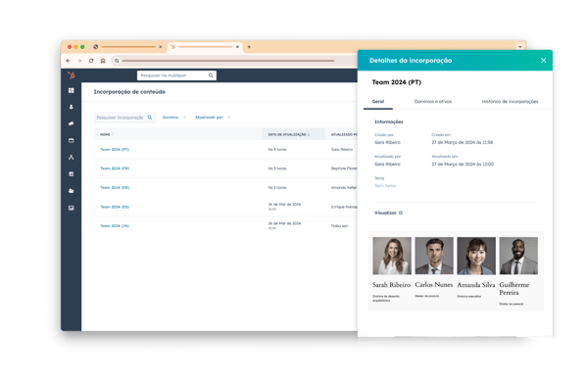Open the Domínio filter dropdown
The width and height of the screenshot is (588, 383).
pos(173,118)
